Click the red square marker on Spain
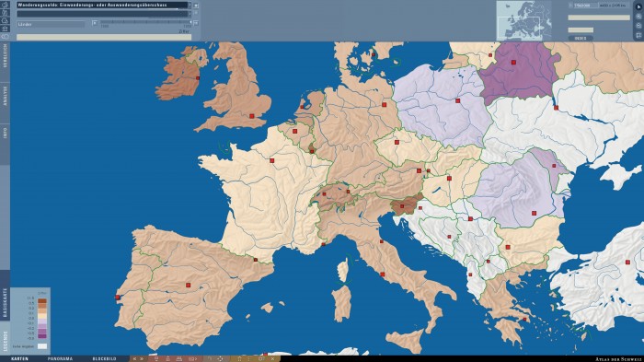 [x=188, y=285]
